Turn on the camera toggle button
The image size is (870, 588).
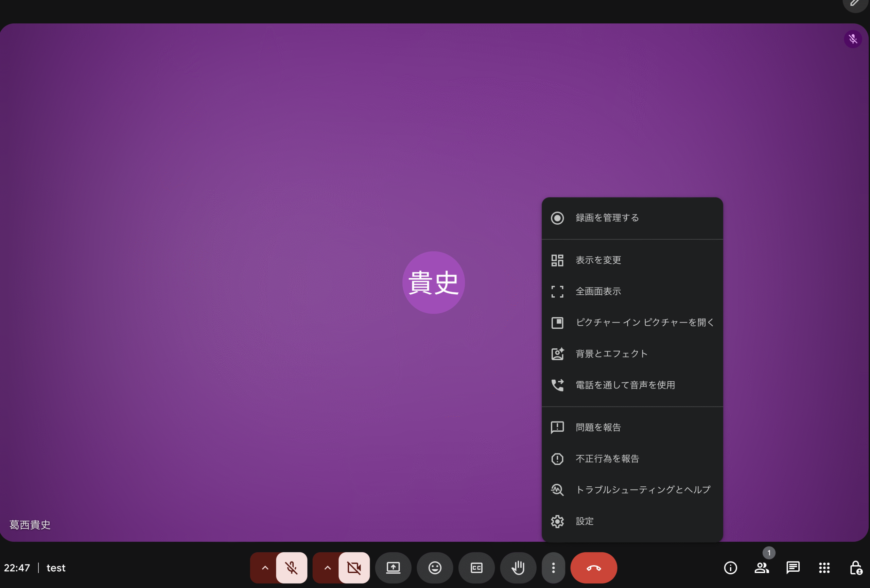click(354, 568)
